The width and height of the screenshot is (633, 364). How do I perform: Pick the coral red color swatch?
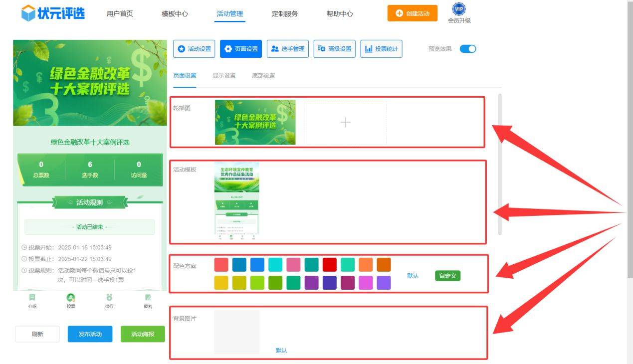221,265
